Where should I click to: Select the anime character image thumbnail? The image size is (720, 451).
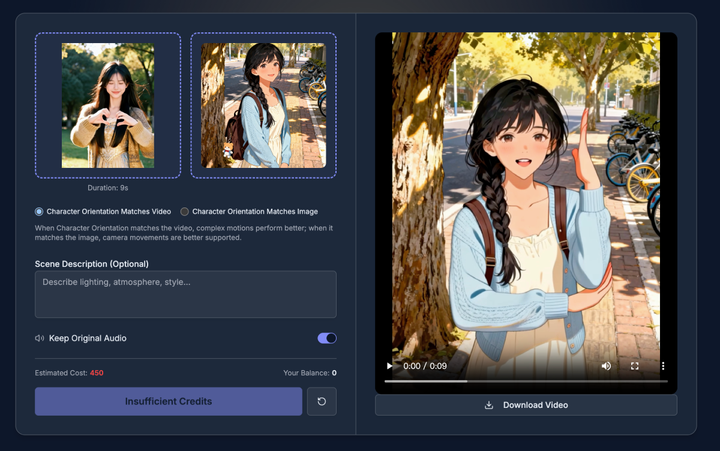tap(263, 105)
